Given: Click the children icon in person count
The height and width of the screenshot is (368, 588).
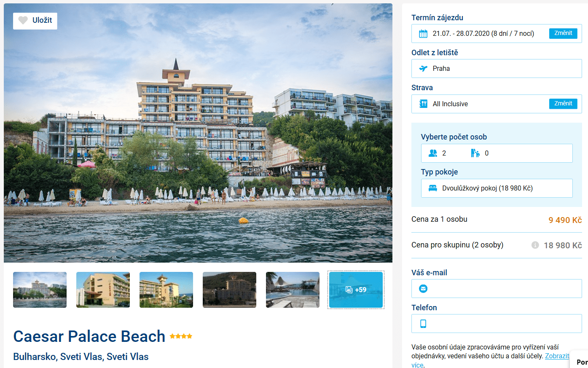Looking at the screenshot, I should coord(475,153).
